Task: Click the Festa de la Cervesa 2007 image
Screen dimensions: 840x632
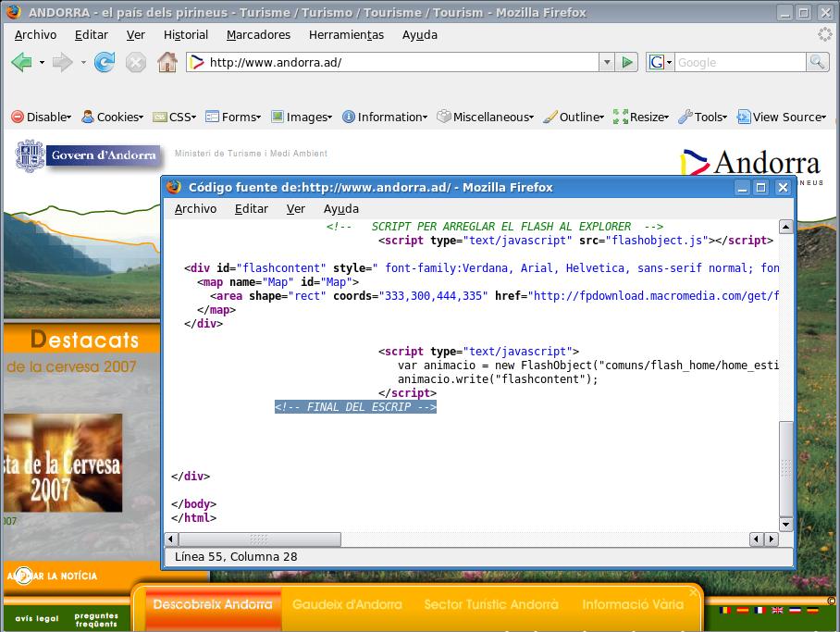Action: click(x=63, y=463)
